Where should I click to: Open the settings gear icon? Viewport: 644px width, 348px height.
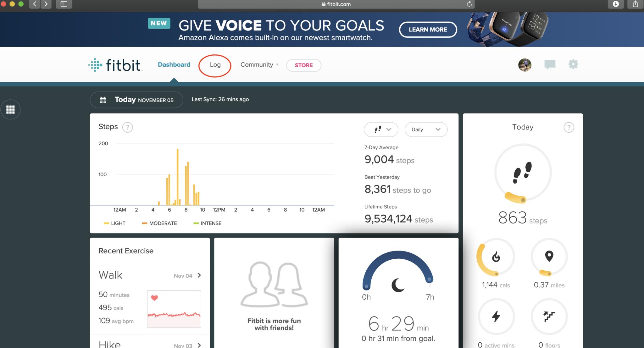[573, 64]
